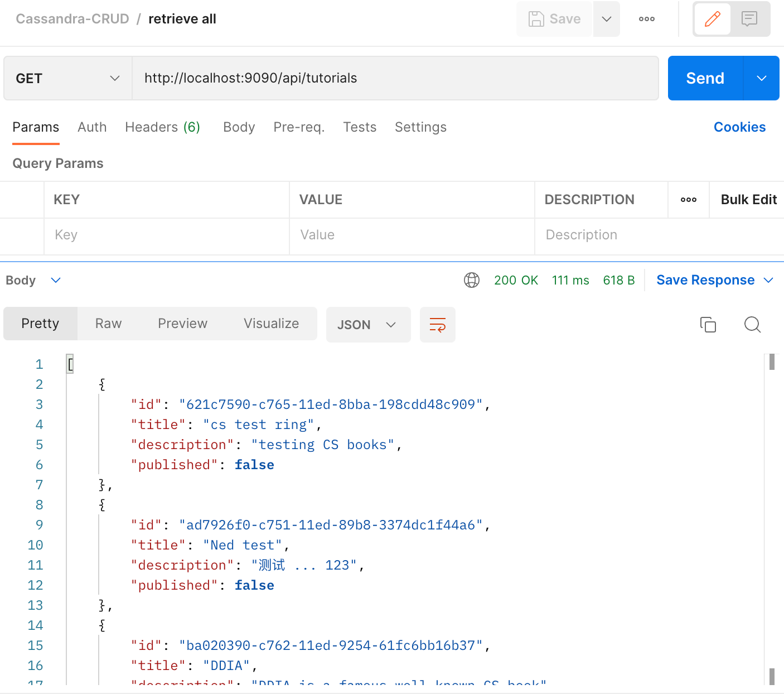The height and width of the screenshot is (694, 784).
Task: Open the Cookies link
Action: tap(739, 127)
